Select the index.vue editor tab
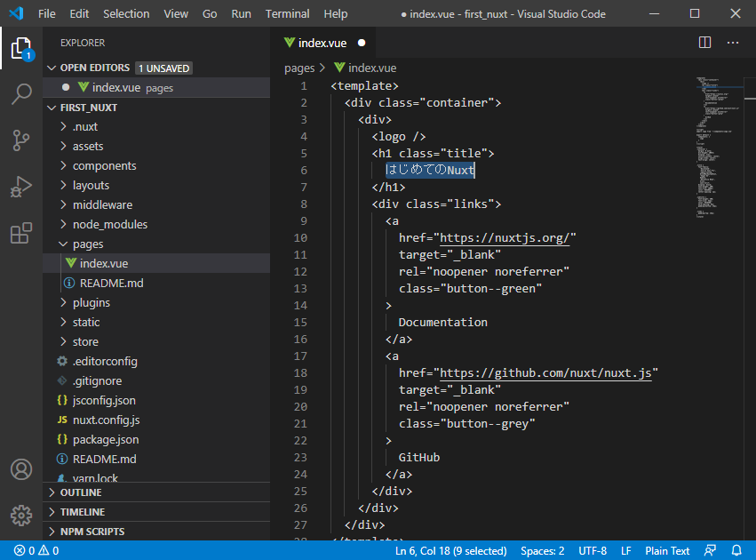 point(322,43)
